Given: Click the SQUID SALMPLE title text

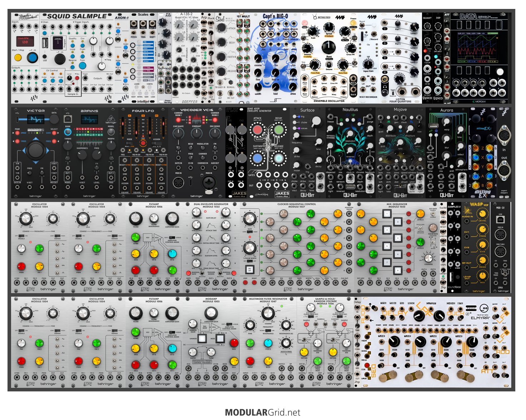Looking at the screenshot, I should [x=76, y=16].
